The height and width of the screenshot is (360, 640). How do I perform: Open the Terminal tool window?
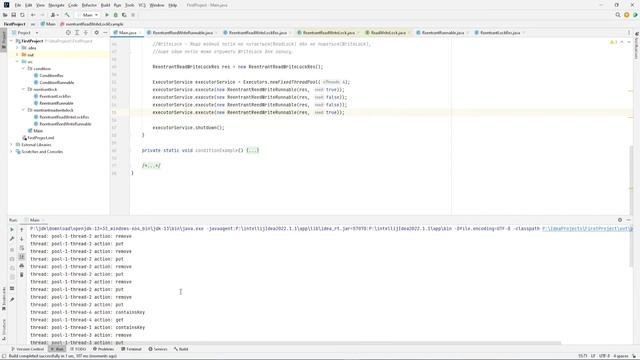[131, 349]
